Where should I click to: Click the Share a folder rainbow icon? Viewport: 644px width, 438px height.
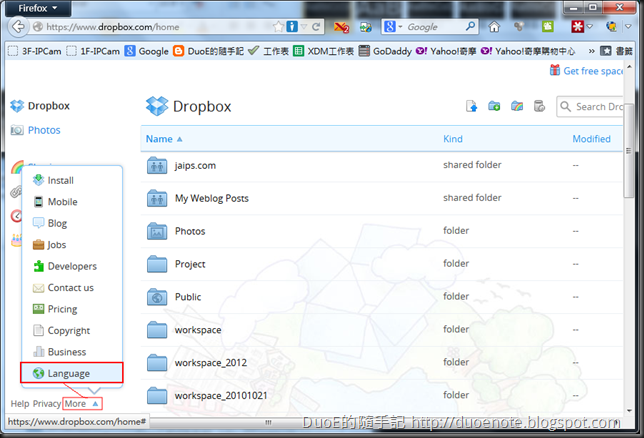click(517, 106)
